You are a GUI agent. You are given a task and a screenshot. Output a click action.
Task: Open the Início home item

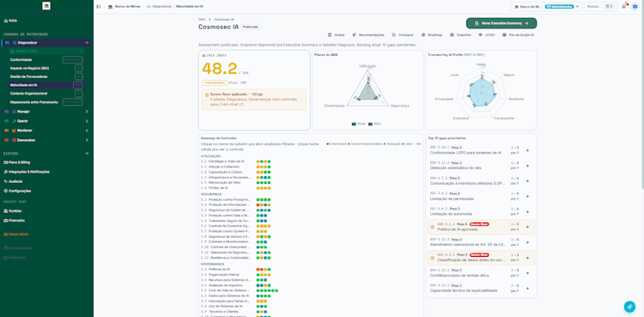10,21
